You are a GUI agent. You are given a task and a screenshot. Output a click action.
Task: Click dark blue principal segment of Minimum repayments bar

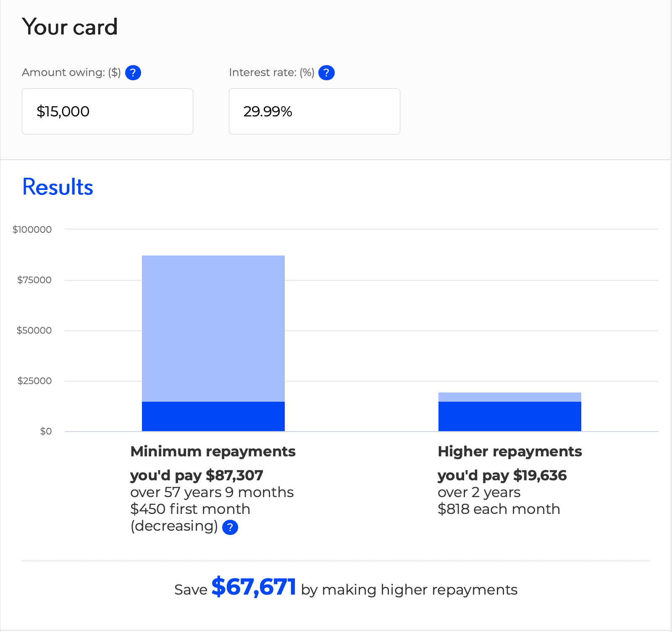tap(213, 416)
